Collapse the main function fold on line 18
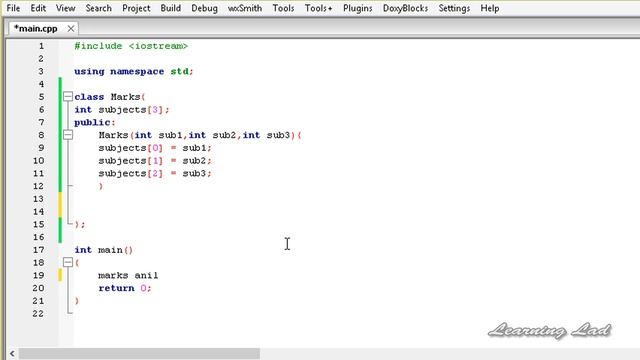This screenshot has width=640, height=360. [68, 262]
